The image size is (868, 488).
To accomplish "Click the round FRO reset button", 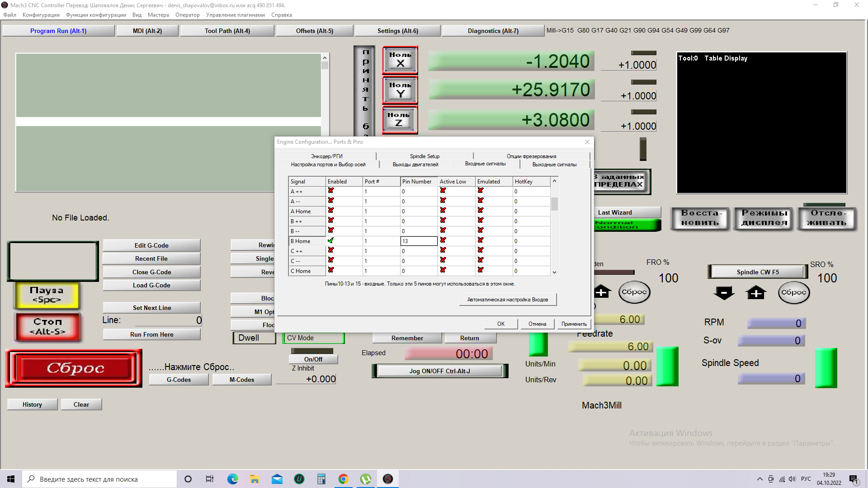I will [634, 292].
